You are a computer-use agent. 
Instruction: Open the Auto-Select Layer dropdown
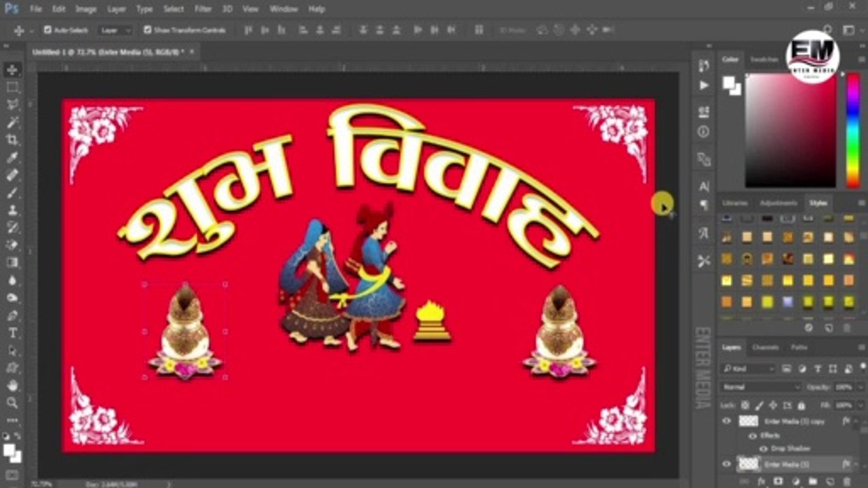tap(115, 30)
